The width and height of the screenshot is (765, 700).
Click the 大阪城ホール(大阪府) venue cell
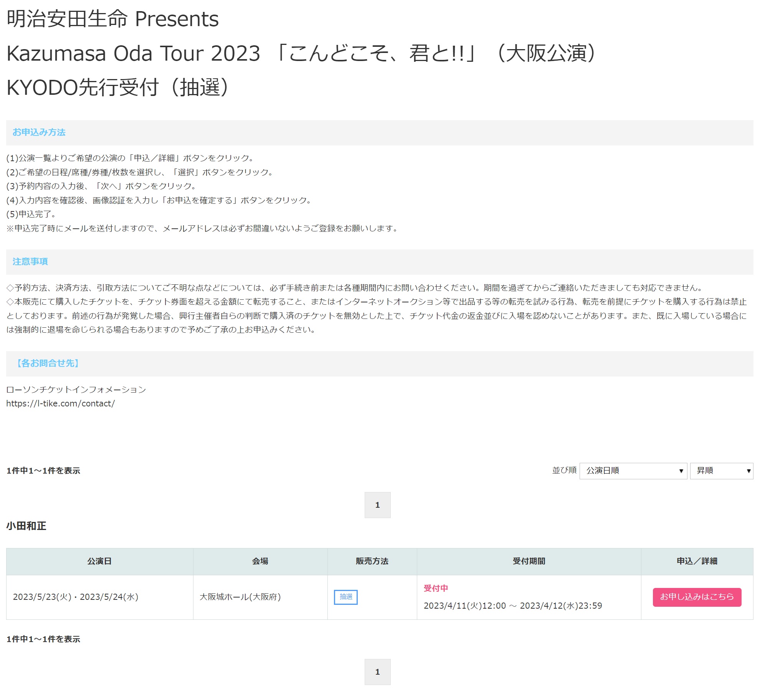(240, 597)
